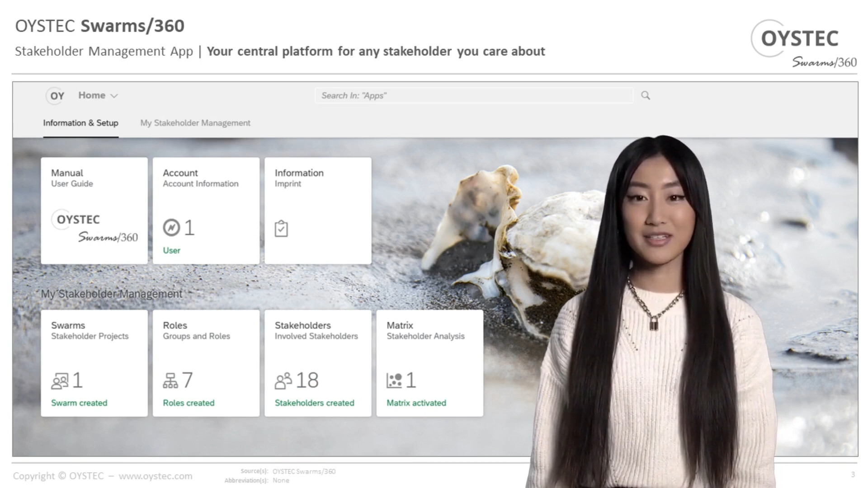
Task: Click the magnifier search icon
Action: pos(646,95)
